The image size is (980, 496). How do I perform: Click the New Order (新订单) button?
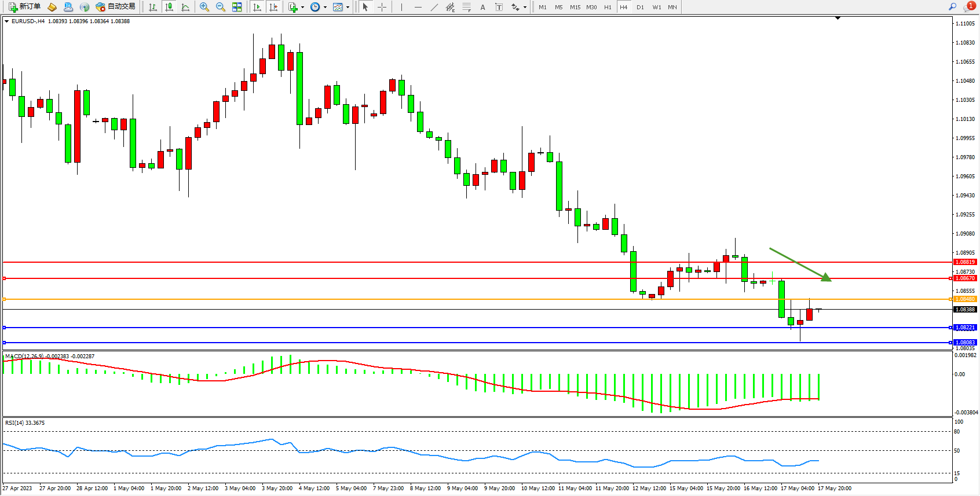[24, 7]
